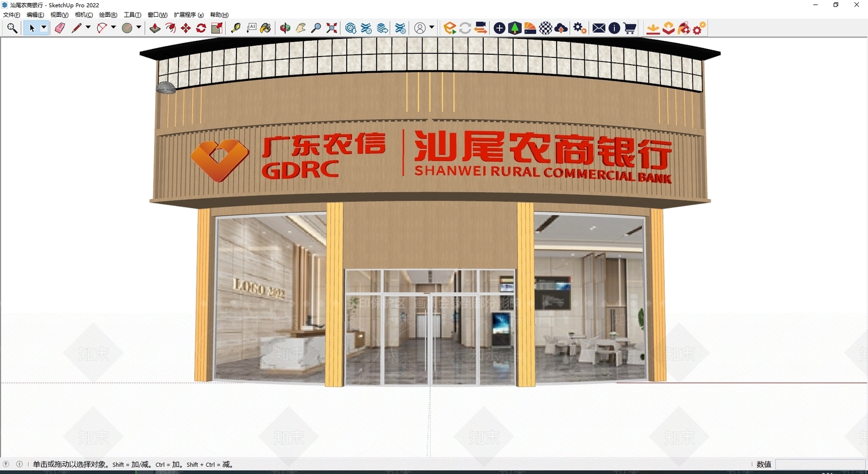Viewport: 868px width, 474px height.
Task: Pick the Eraser tool
Action: (60, 28)
